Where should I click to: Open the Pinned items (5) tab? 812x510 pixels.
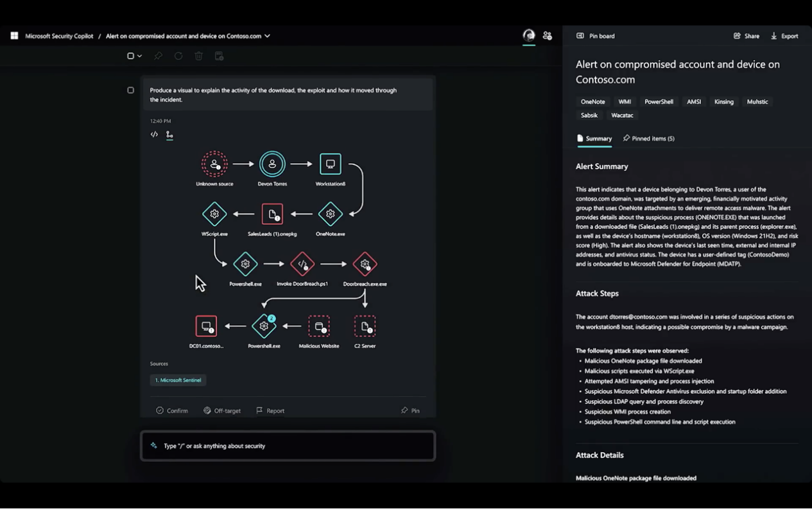pyautogui.click(x=648, y=139)
